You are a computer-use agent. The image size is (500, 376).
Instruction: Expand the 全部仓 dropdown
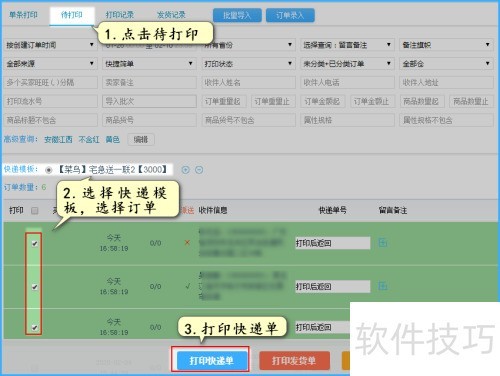click(x=446, y=63)
